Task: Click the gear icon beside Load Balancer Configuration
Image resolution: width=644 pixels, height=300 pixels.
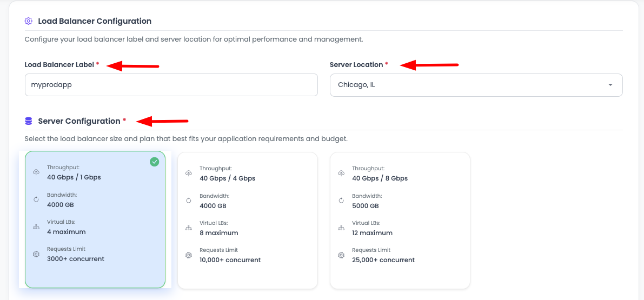Action: coord(29,21)
